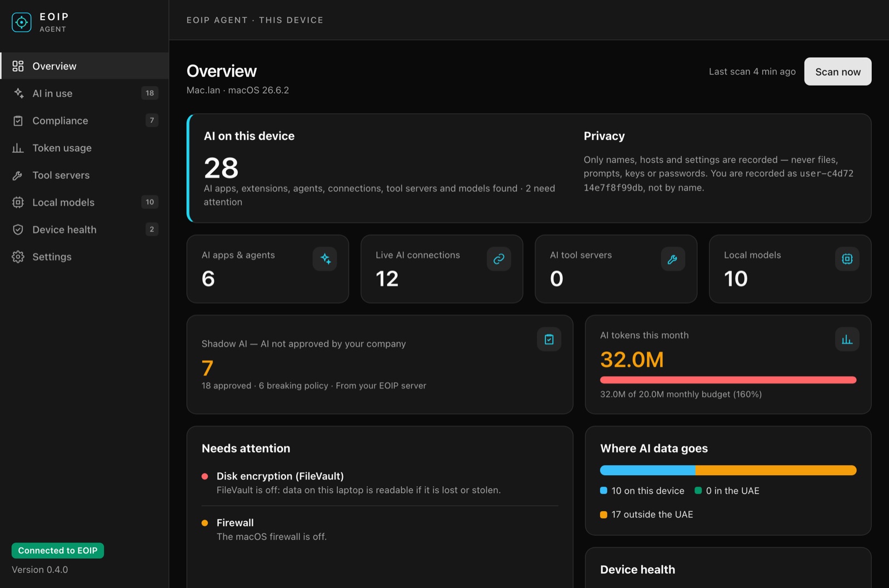Click the EOIP Agent logo icon
The image size is (889, 588).
22,22
